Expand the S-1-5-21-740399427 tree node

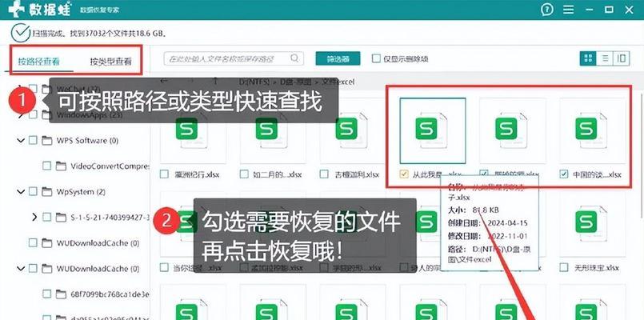pyautogui.click(x=35, y=217)
